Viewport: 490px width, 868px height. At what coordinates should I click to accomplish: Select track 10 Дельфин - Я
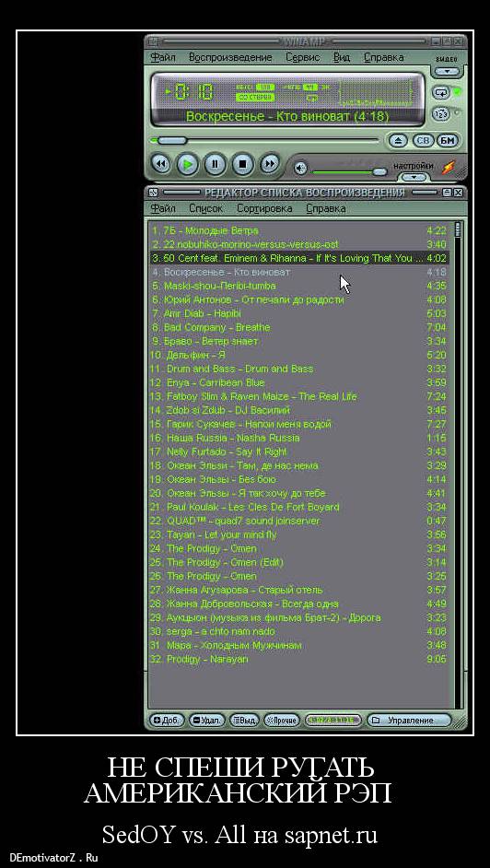pos(299,356)
